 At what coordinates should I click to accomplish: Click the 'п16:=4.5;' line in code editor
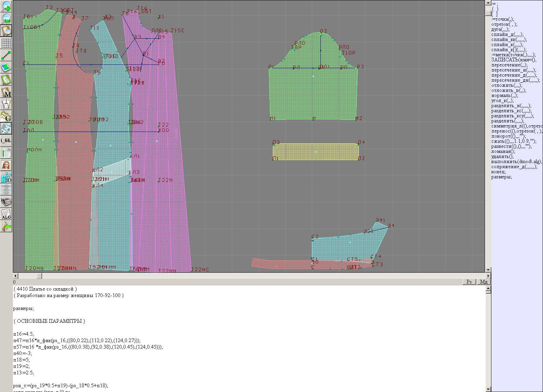pyautogui.click(x=24, y=334)
